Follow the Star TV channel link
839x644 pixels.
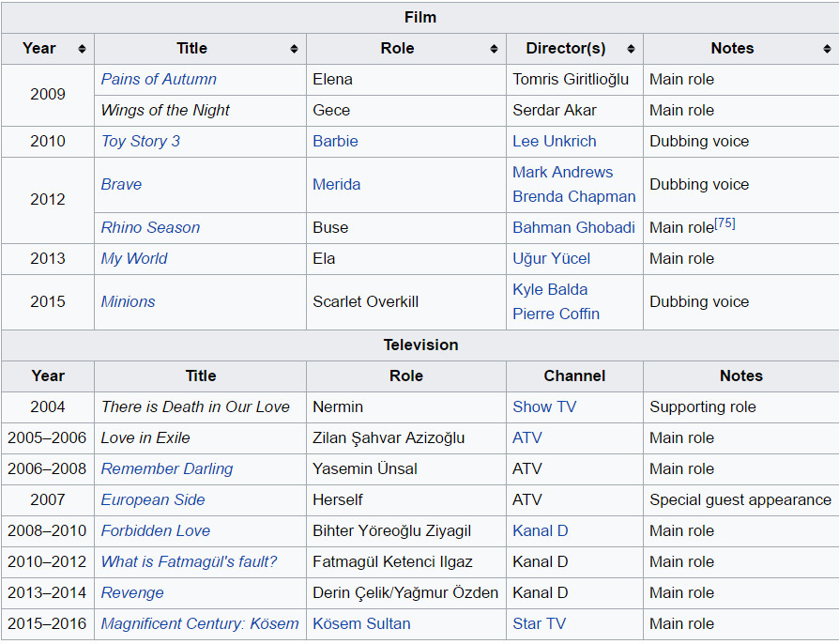point(539,624)
